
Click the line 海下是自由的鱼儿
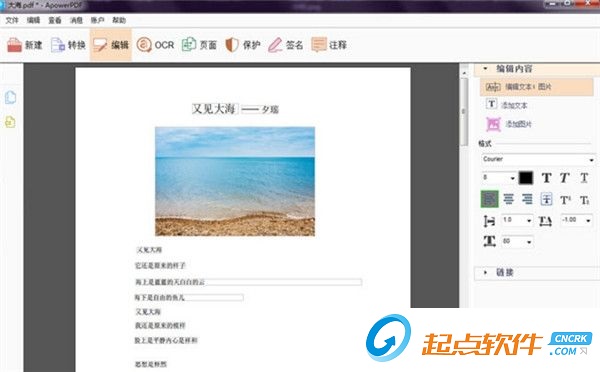point(160,297)
